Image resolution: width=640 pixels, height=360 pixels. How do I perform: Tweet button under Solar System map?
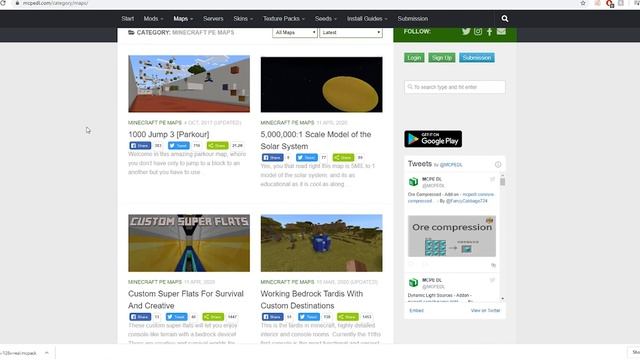click(x=307, y=157)
